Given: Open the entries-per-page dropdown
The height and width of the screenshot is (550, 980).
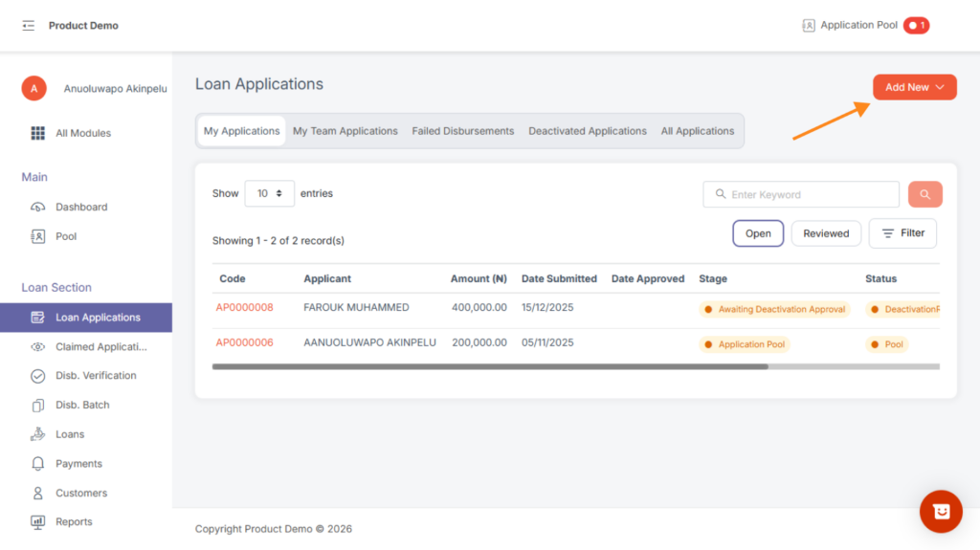Looking at the screenshot, I should (269, 193).
